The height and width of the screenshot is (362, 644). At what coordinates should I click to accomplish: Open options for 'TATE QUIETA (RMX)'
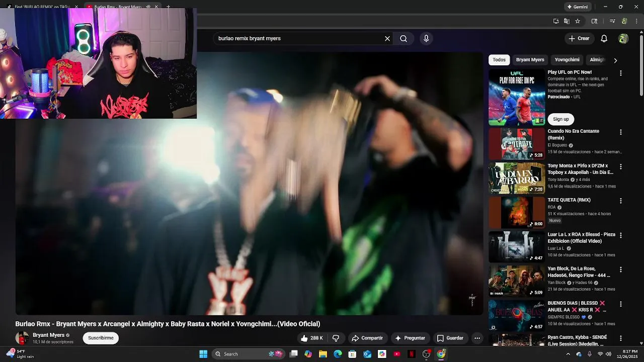pos(621,201)
